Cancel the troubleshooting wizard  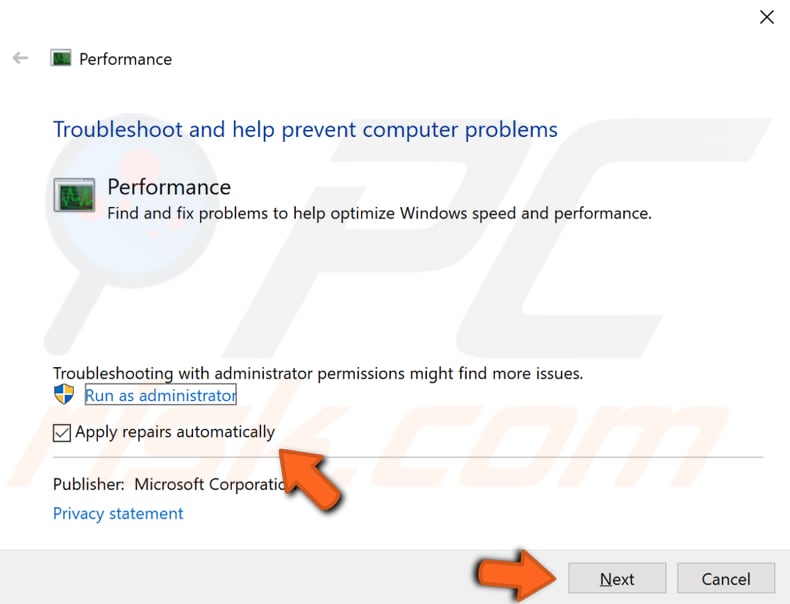click(x=726, y=578)
